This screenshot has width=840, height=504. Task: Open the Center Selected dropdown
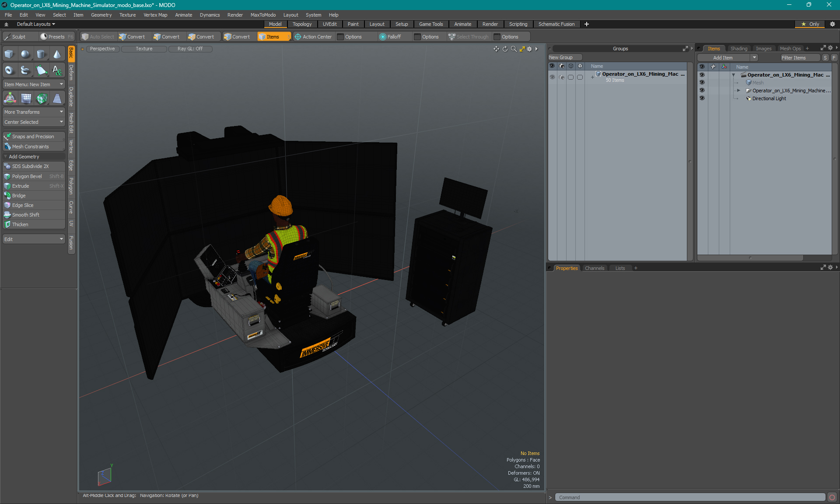click(34, 122)
